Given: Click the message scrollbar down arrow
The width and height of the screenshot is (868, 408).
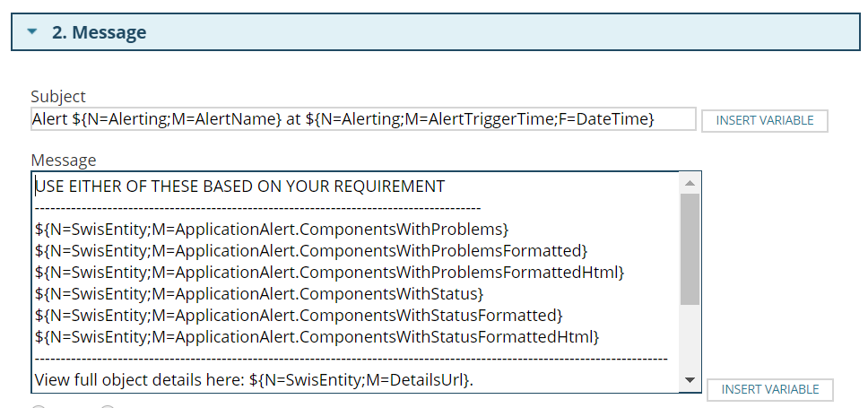Looking at the screenshot, I should 690,380.
